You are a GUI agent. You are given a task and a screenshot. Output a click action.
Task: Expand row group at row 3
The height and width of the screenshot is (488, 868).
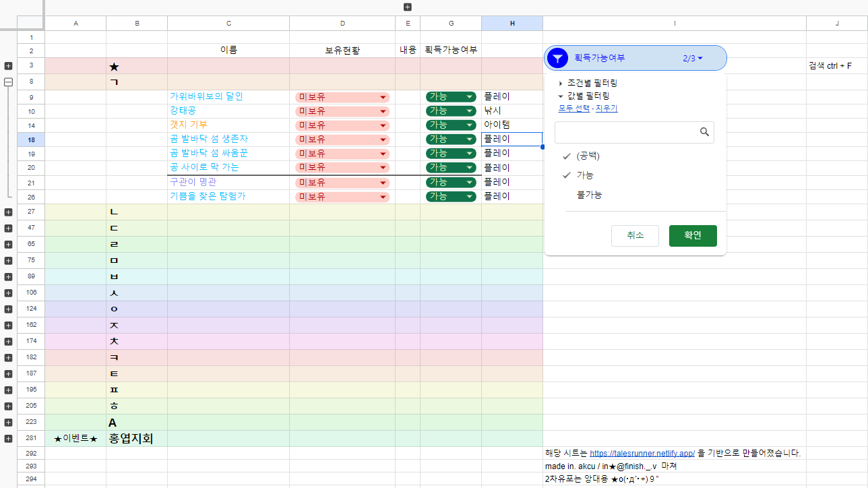9,66
